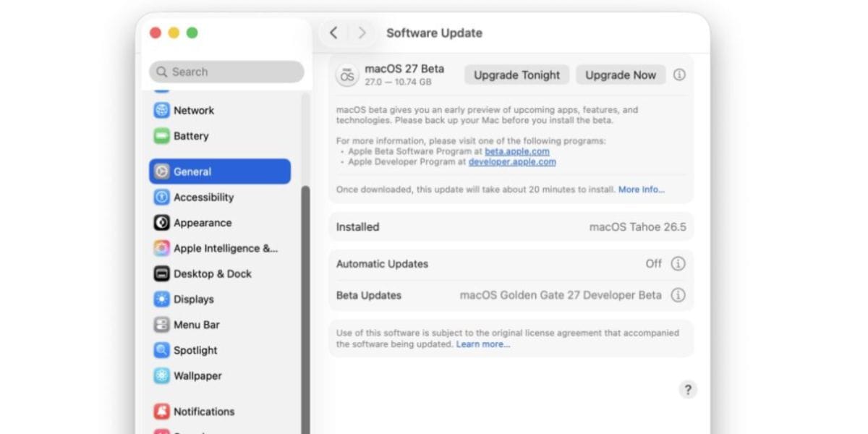
Task: Click the 27.0 — 10.74 GB text
Action: pyautogui.click(x=398, y=82)
